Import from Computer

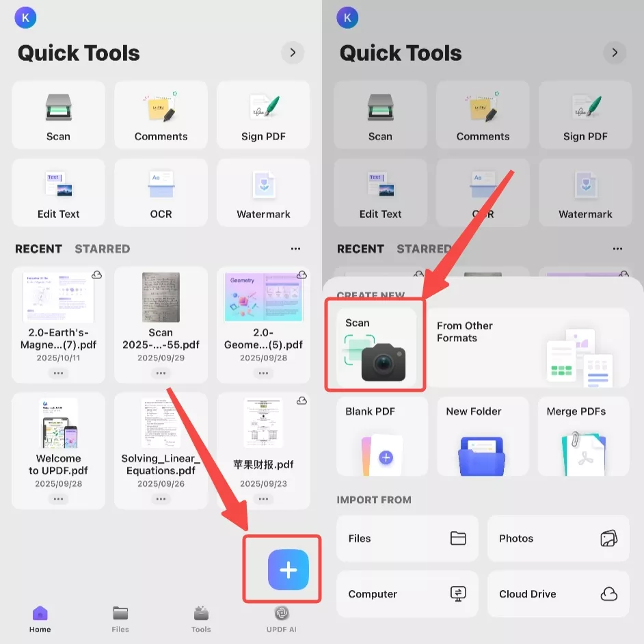[407, 594]
